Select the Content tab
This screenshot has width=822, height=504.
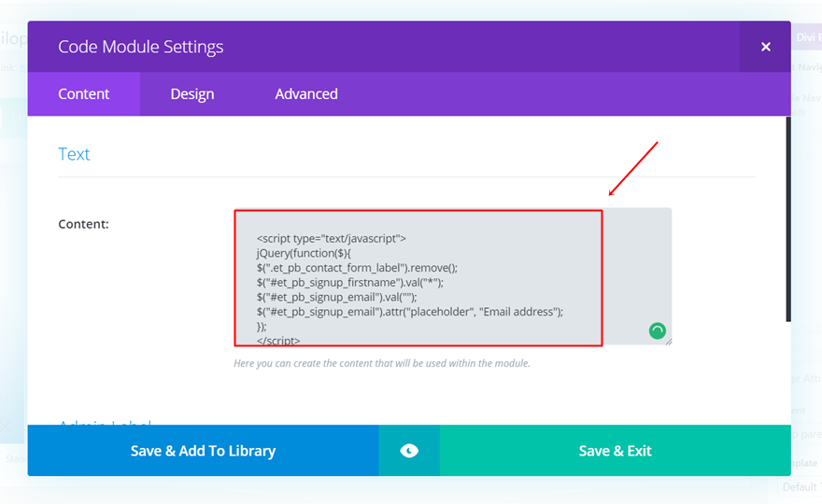pyautogui.click(x=84, y=94)
